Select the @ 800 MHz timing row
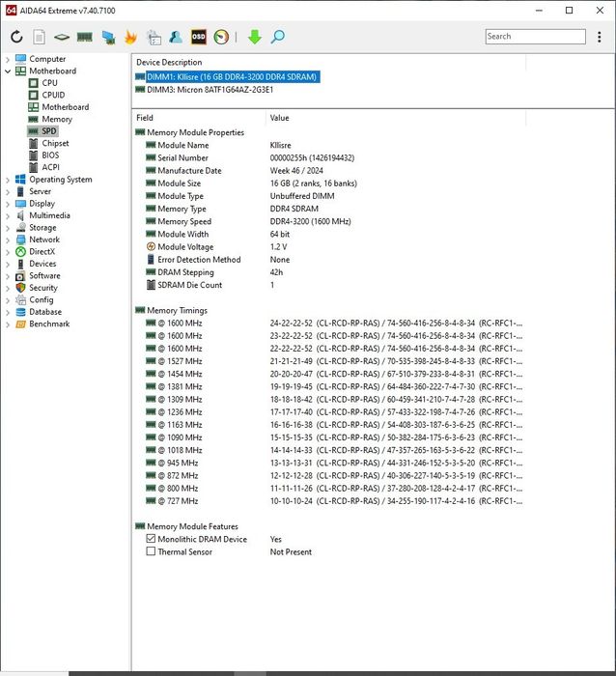This screenshot has height=676, width=616. point(327,489)
